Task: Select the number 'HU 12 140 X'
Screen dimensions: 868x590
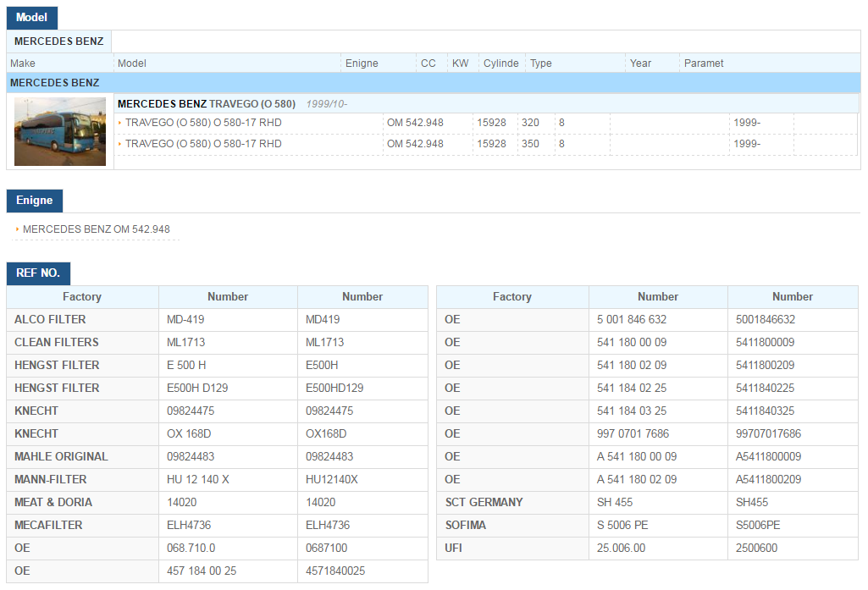Action: (197, 479)
